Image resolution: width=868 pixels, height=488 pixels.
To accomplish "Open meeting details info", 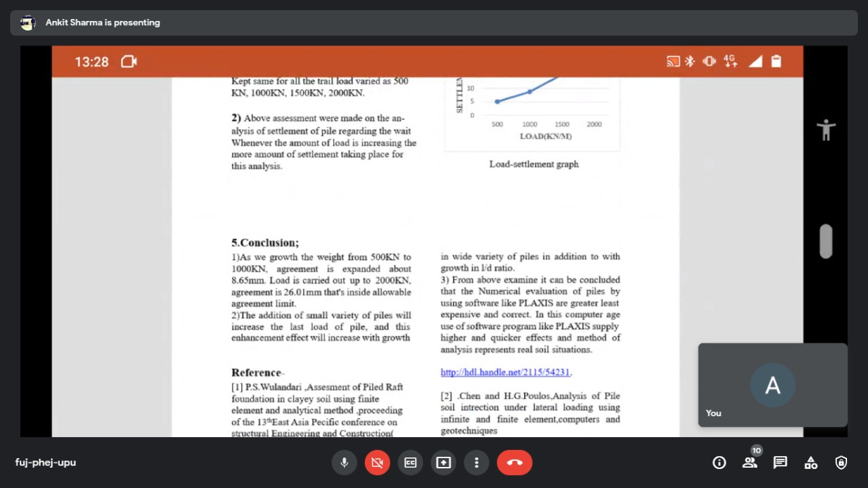I will pyautogui.click(x=719, y=463).
